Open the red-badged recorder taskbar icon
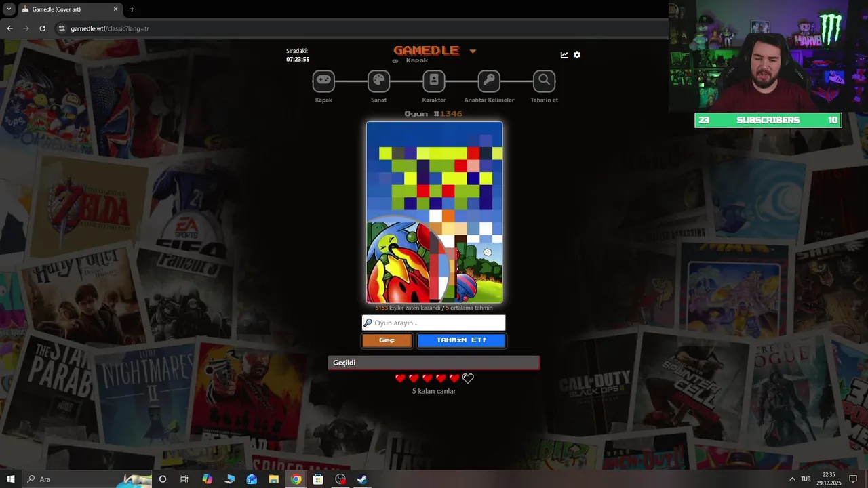868x488 pixels. click(x=340, y=479)
